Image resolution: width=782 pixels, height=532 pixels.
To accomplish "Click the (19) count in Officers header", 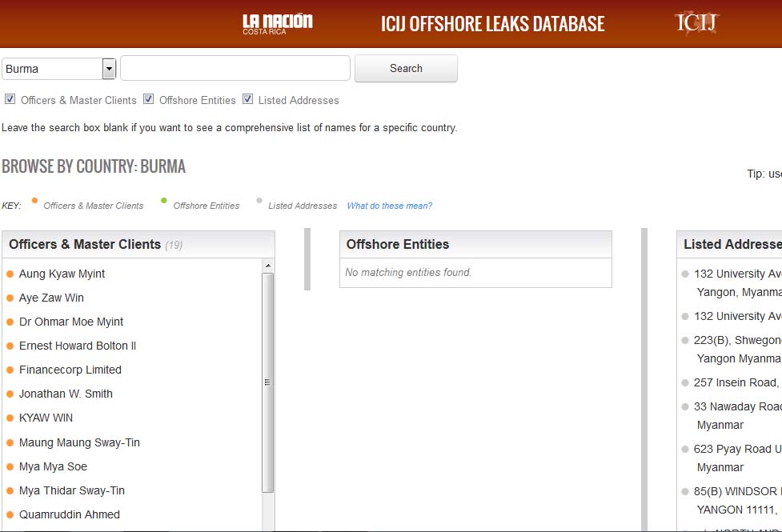I will (x=174, y=245).
